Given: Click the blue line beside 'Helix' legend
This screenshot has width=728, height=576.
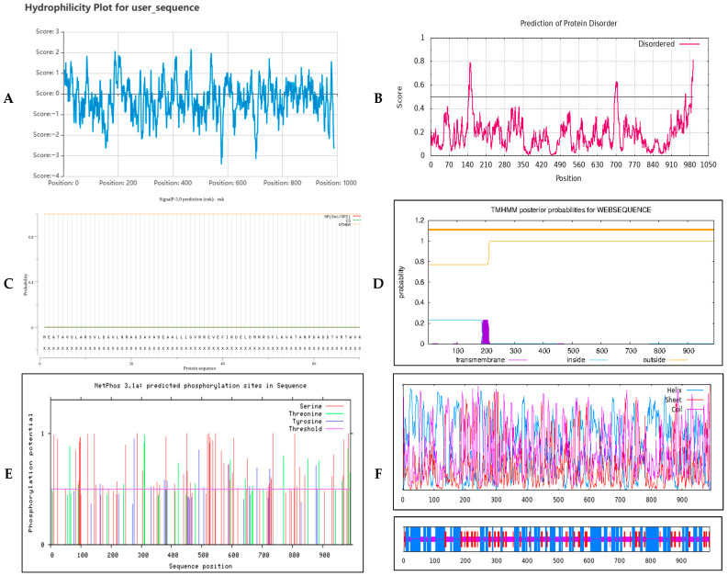Looking at the screenshot, I should [x=695, y=390].
